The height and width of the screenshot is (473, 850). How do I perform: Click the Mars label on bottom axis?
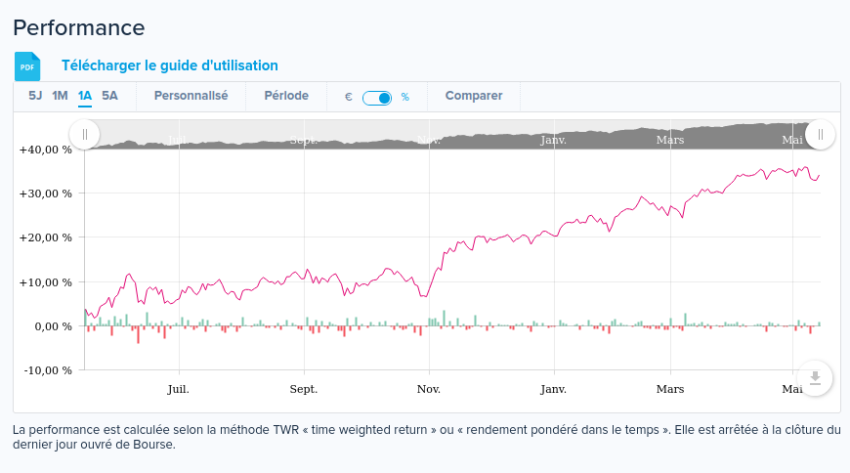click(670, 389)
